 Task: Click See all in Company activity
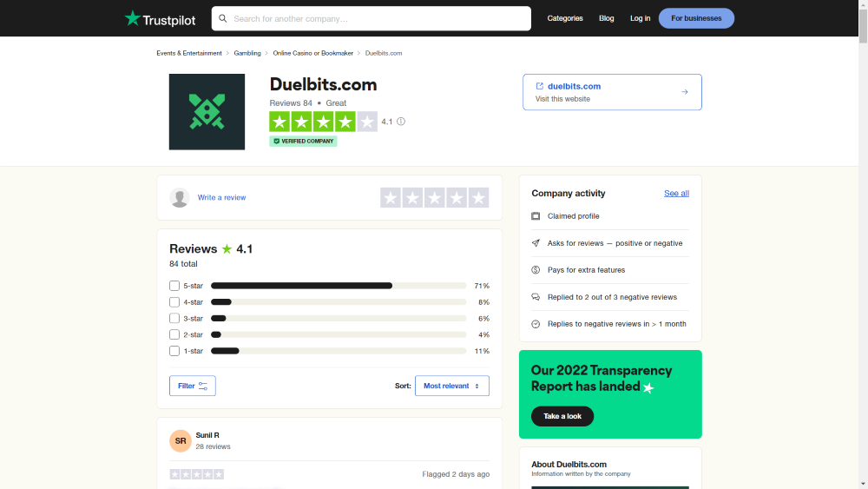676,194
